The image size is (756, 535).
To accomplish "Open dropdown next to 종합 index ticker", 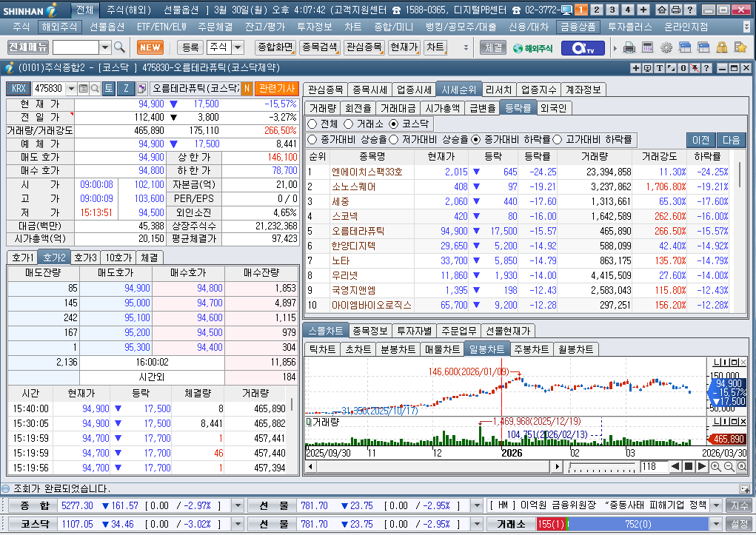I will click(237, 505).
